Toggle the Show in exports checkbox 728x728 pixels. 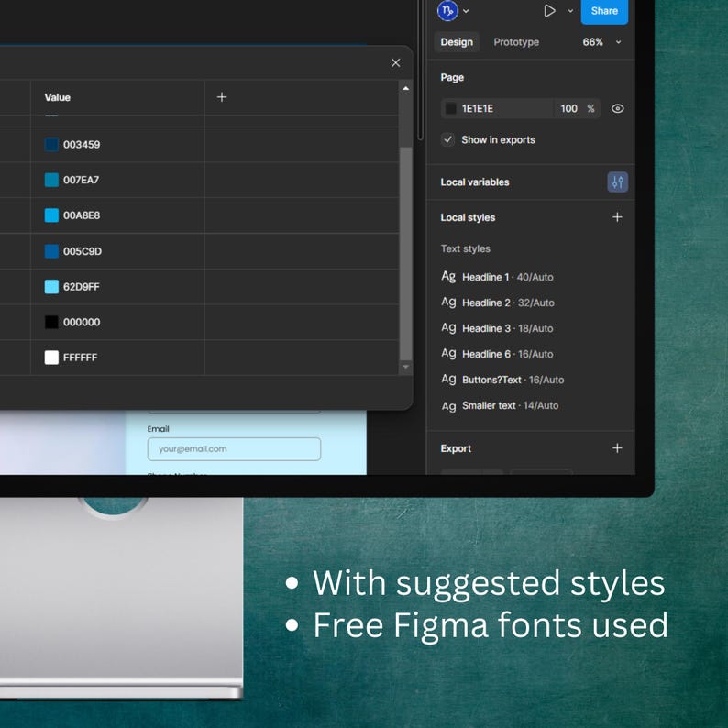click(447, 139)
